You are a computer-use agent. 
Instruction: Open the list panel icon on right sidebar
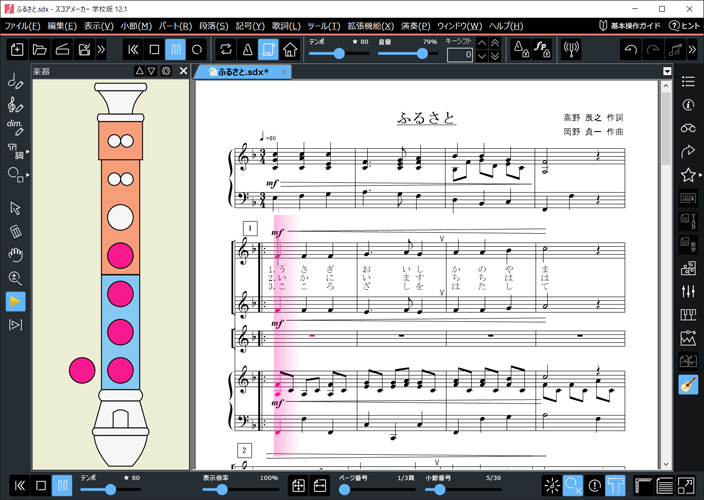(x=688, y=81)
